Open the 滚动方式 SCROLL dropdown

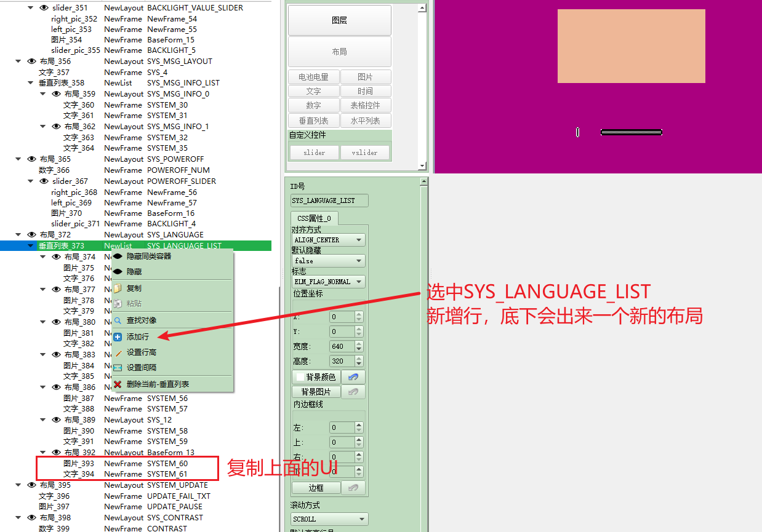pos(329,519)
